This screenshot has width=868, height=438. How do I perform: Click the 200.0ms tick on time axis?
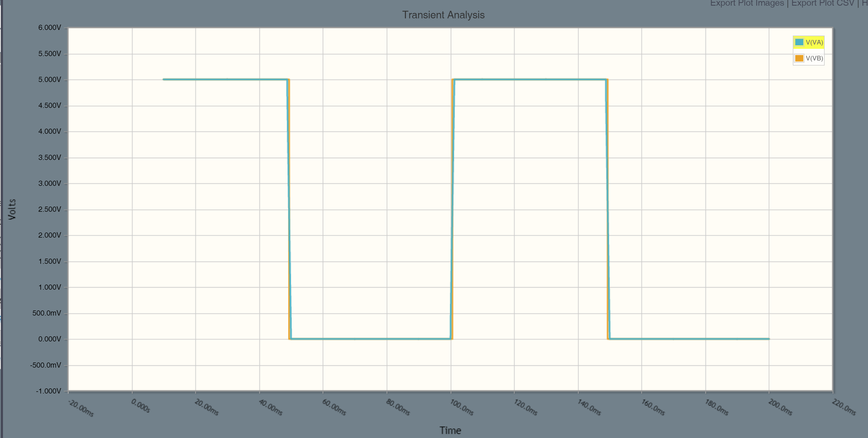(780, 407)
